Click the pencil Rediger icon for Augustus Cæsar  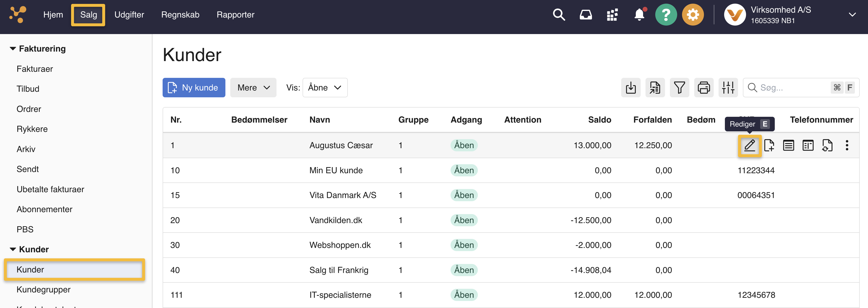pos(749,145)
